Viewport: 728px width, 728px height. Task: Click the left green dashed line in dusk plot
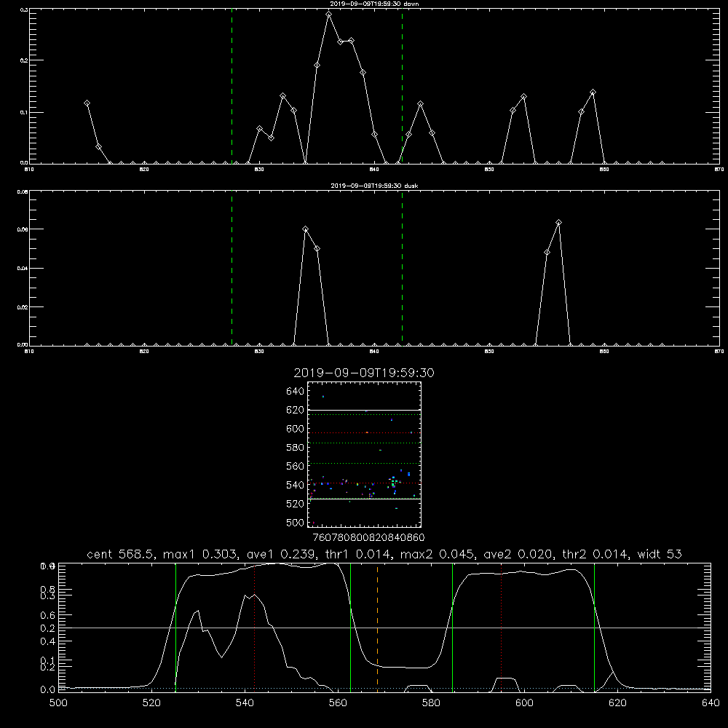tap(232, 268)
